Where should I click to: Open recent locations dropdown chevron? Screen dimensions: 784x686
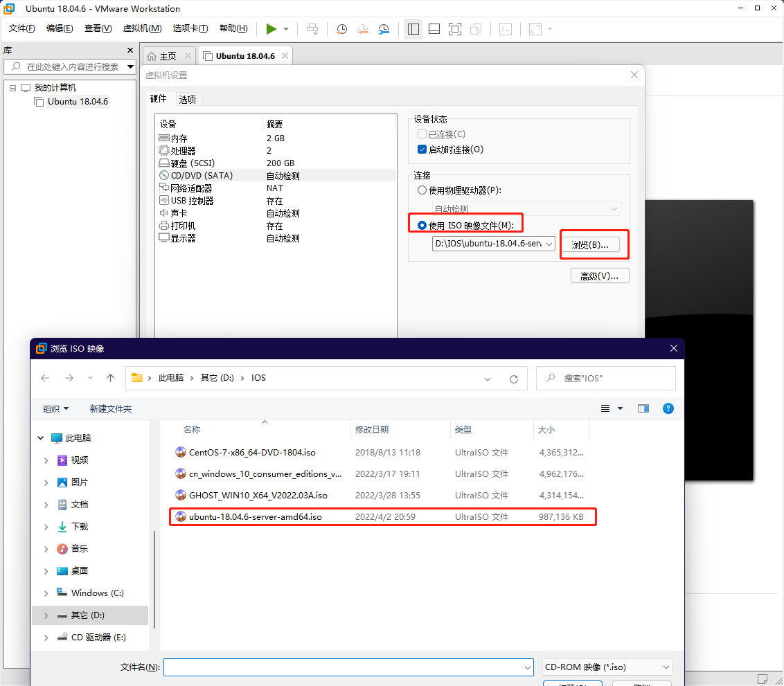pos(90,378)
